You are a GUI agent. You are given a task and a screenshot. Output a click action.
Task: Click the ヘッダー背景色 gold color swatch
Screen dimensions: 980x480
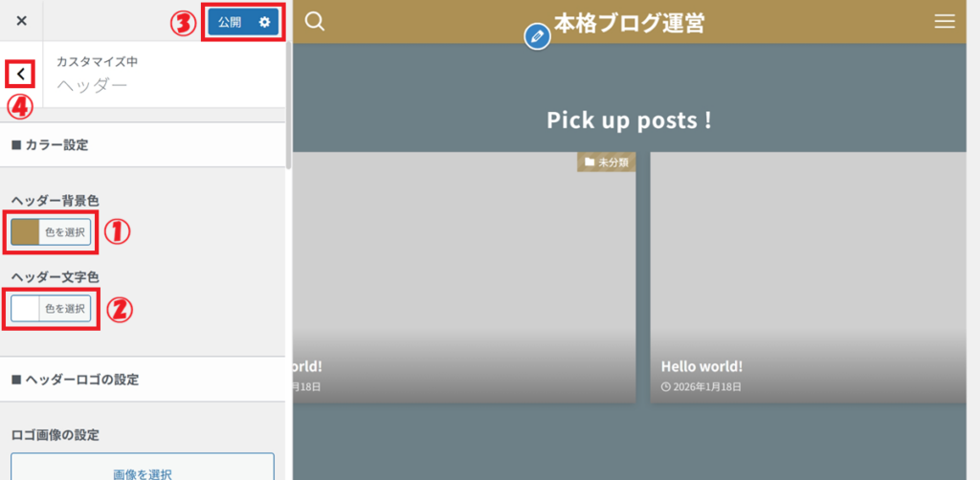[x=26, y=231]
